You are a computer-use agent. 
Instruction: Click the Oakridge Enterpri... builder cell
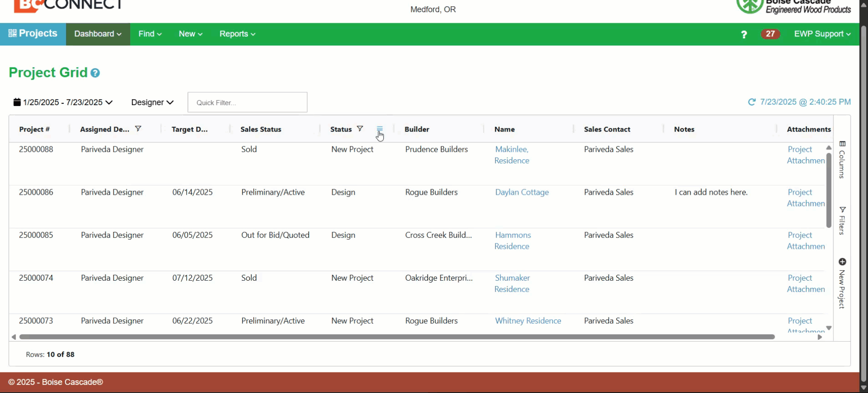pyautogui.click(x=439, y=278)
